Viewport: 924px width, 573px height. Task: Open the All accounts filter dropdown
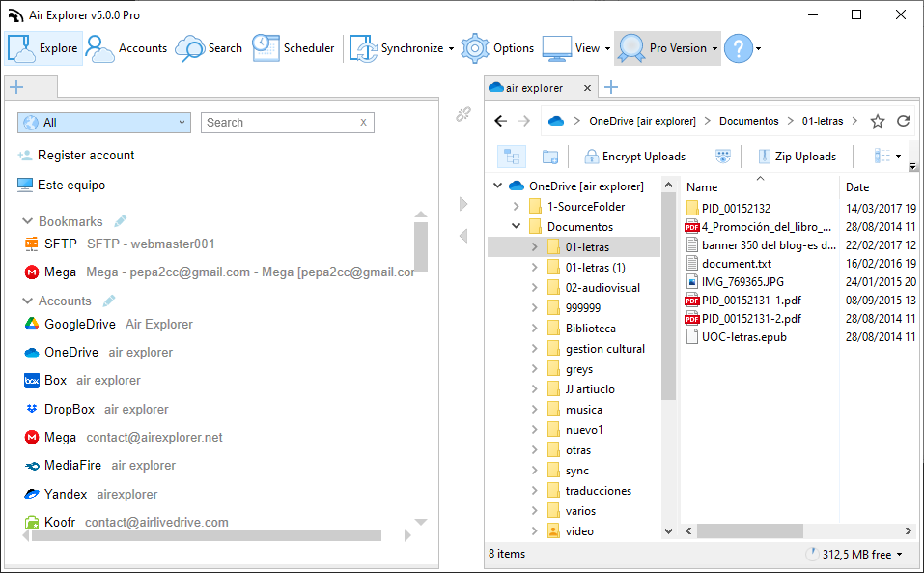(x=103, y=123)
